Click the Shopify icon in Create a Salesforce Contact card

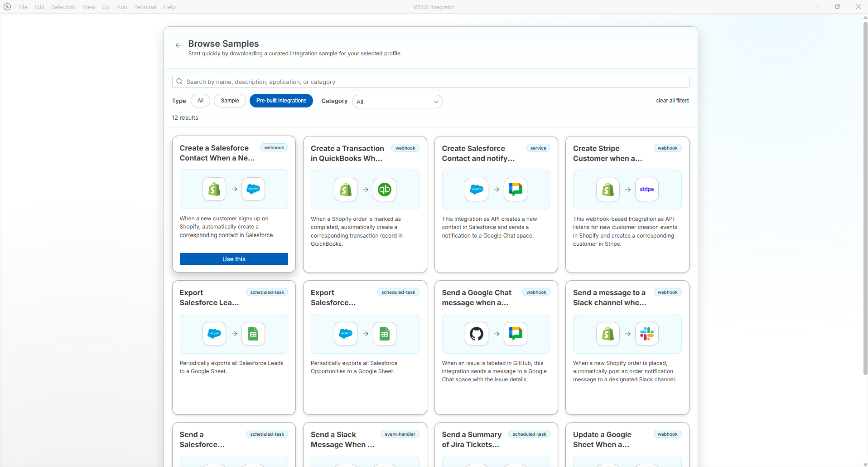214,189
